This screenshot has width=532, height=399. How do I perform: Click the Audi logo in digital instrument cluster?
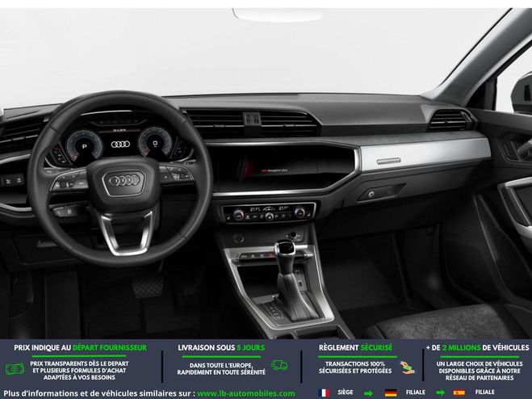(x=120, y=145)
